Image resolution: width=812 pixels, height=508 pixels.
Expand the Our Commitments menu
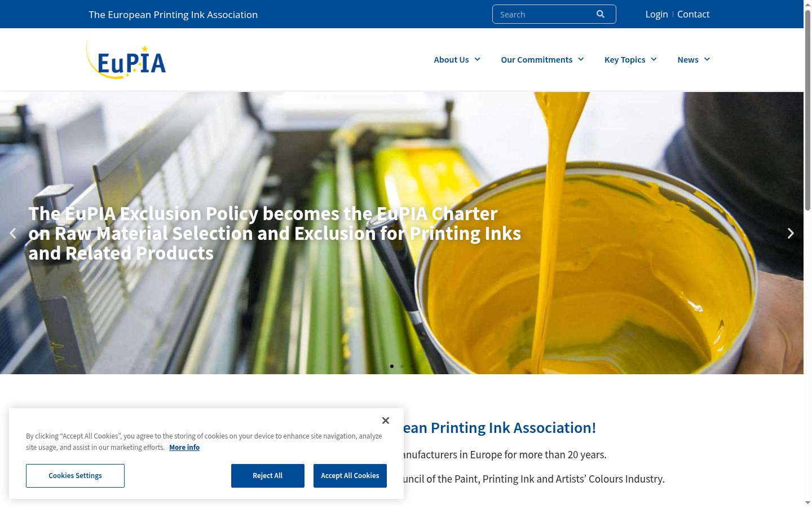542,59
